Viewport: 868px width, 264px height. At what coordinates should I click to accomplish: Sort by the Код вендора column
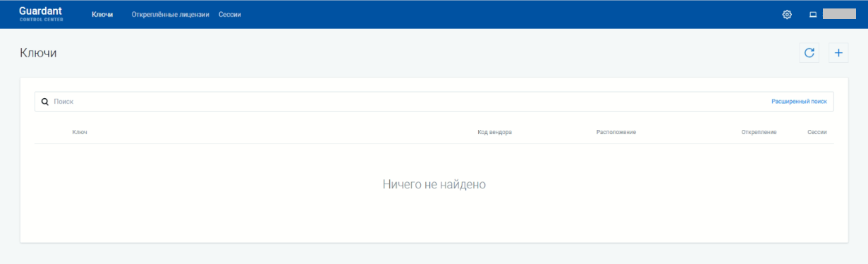(x=495, y=132)
